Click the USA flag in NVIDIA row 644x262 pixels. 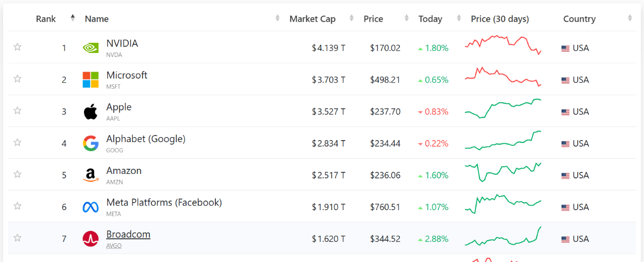566,48
